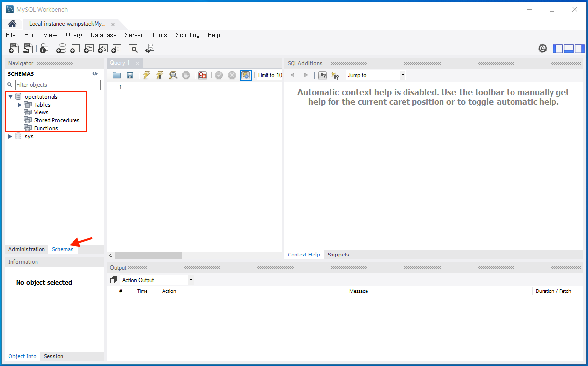Viewport: 588px width, 366px height.
Task: Create a new view icon
Action: (x=89, y=48)
